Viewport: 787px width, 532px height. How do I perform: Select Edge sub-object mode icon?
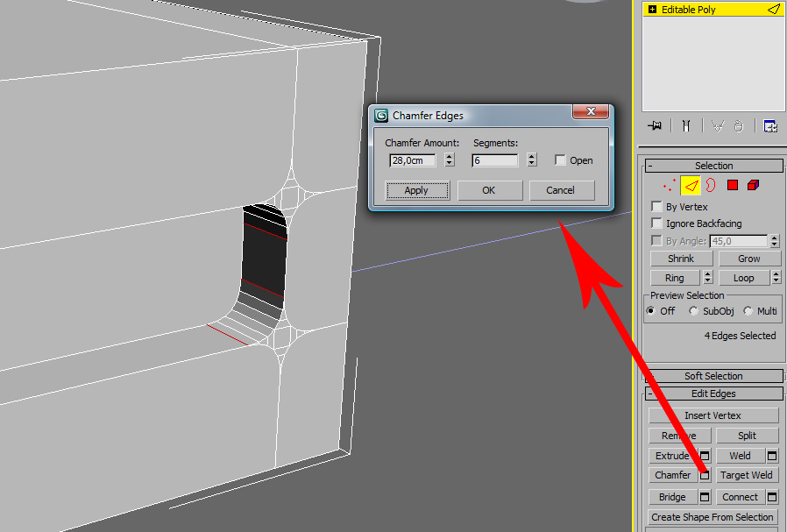pos(691,186)
